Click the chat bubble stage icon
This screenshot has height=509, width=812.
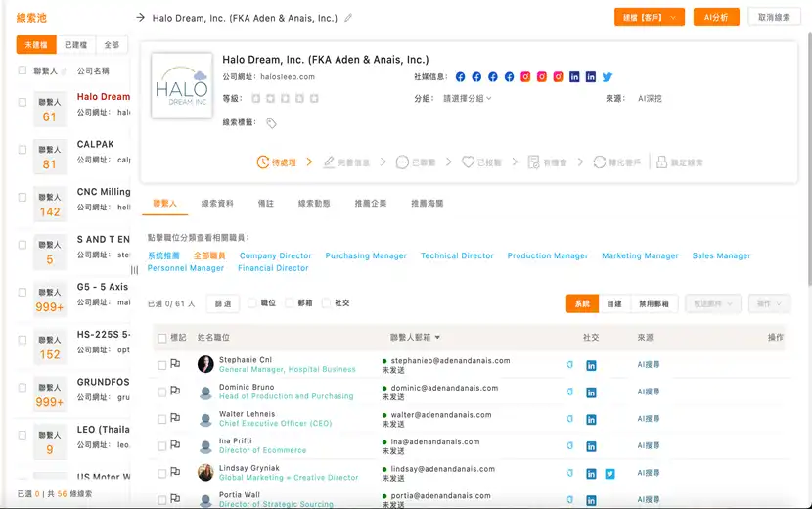tap(402, 162)
